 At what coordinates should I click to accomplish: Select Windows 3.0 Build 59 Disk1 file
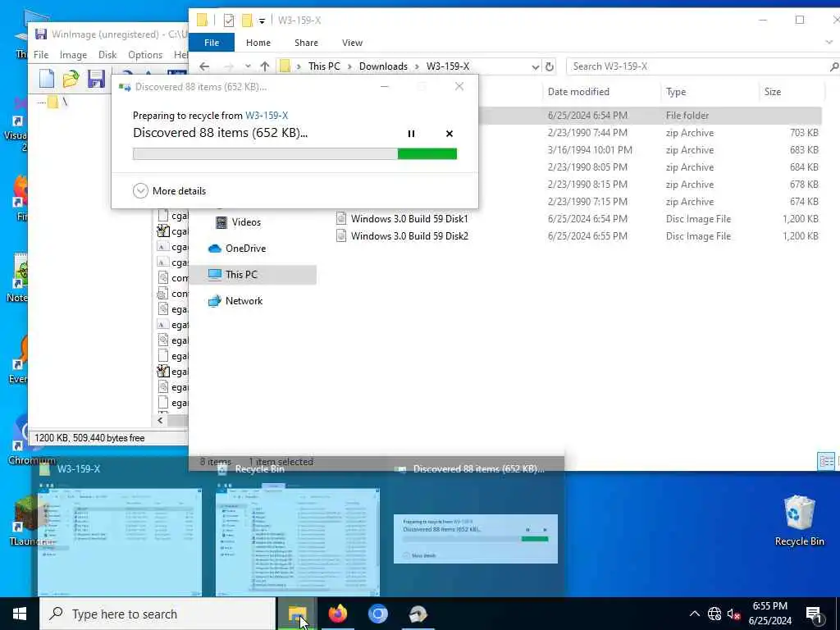[x=409, y=218]
